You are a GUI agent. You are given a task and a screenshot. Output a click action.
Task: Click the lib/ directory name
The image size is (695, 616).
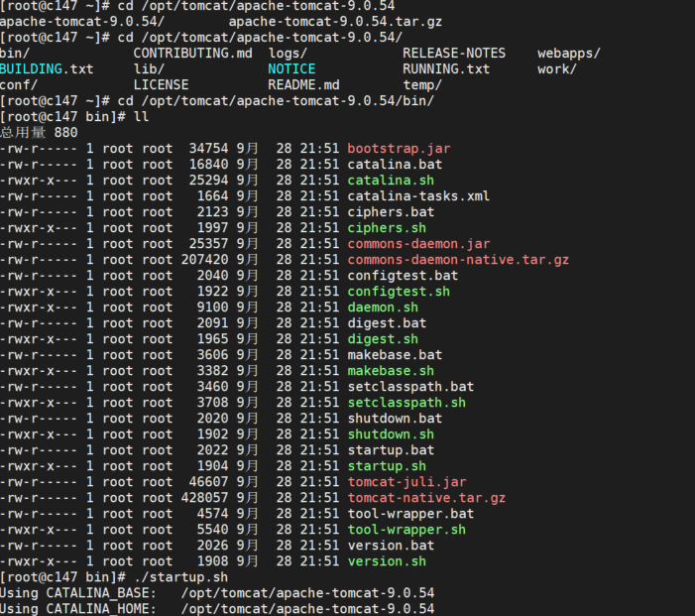tap(149, 69)
